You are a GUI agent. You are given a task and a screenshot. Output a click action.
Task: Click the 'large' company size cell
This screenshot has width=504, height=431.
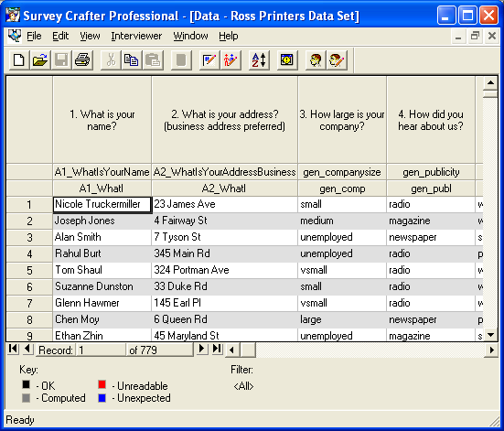[342, 319]
